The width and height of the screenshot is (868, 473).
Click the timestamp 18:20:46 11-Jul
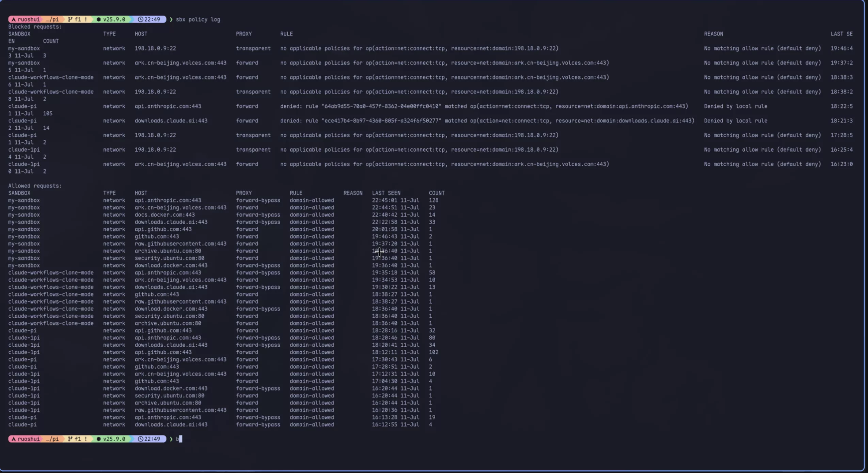[x=395, y=338]
